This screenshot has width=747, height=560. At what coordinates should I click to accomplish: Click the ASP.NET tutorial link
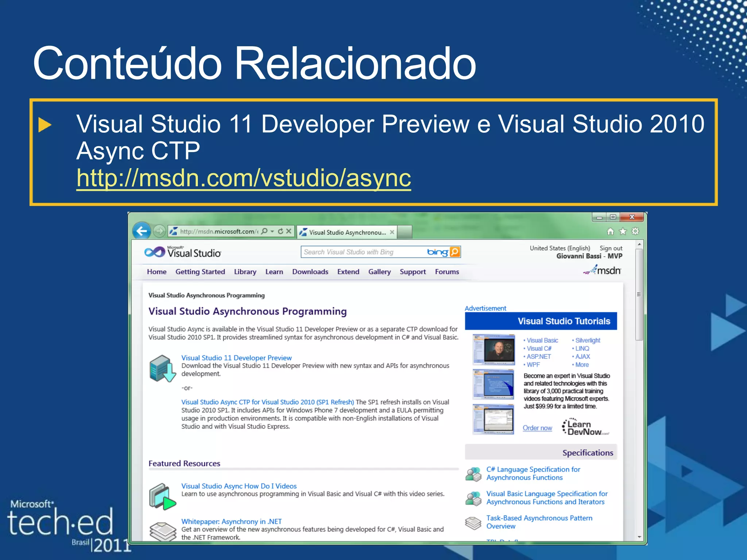point(539,356)
